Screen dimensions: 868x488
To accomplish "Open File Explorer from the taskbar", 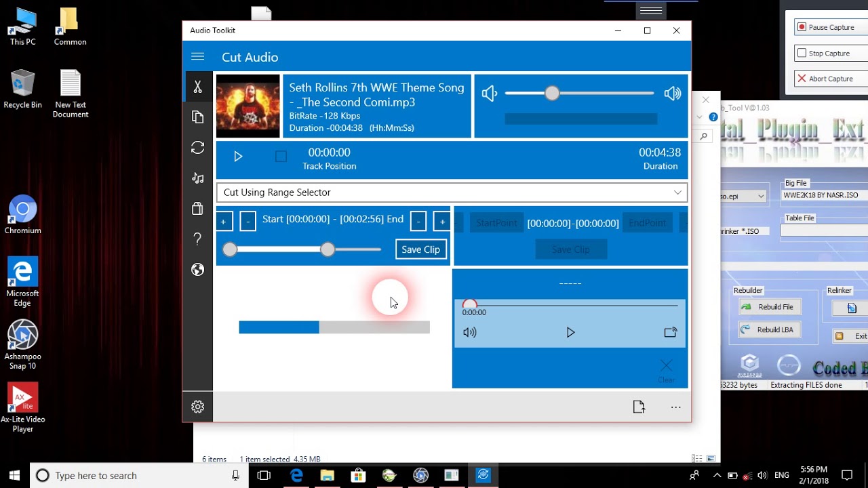I will click(x=327, y=475).
